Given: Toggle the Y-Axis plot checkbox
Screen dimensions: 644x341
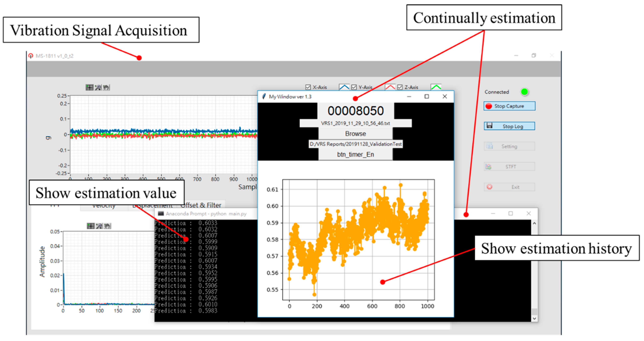Looking at the screenshot, I should click(354, 87).
